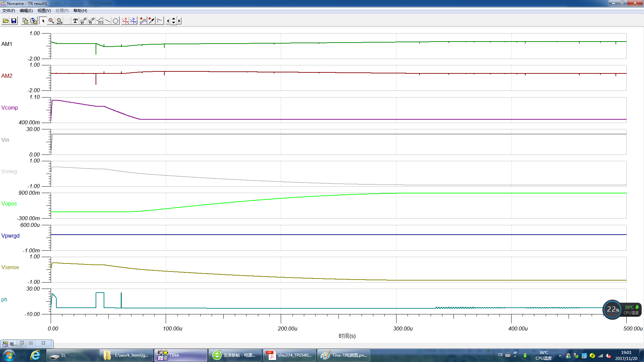
Task: Click the right arrow step button
Action: pos(179,21)
